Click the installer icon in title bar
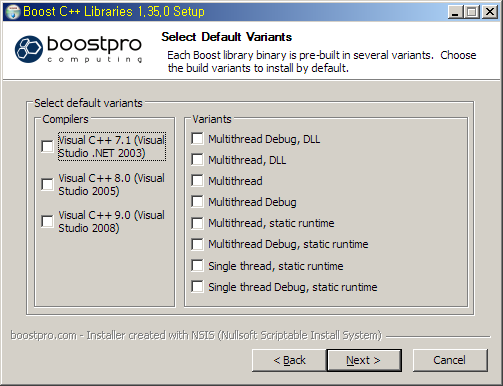 coord(13,12)
